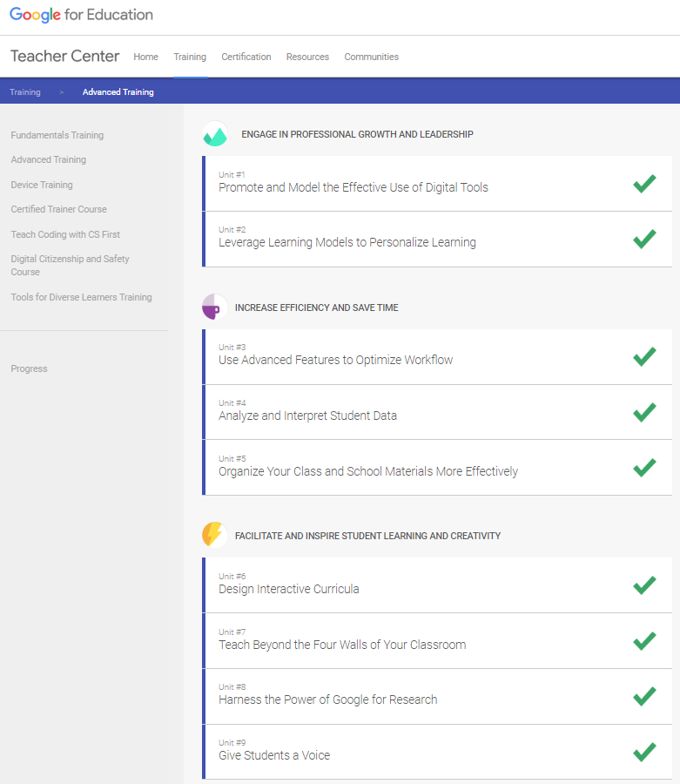Select Fundamentals Training in sidebar
Image resolution: width=680 pixels, height=784 pixels.
[x=57, y=135]
